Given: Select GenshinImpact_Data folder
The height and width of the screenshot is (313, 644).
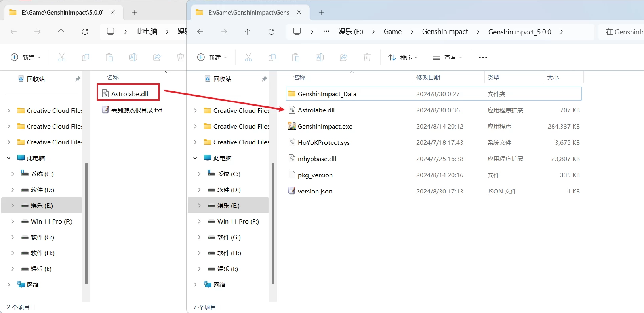Looking at the screenshot, I should (434, 94).
